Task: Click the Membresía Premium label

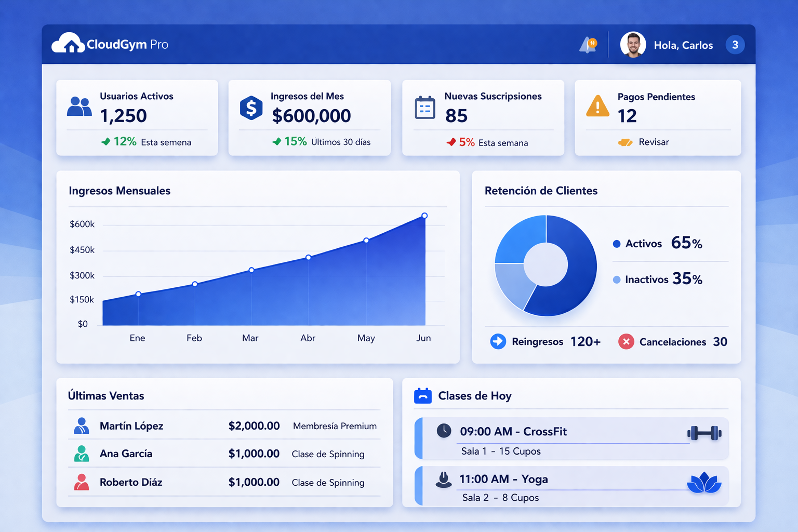Action: 335,426
